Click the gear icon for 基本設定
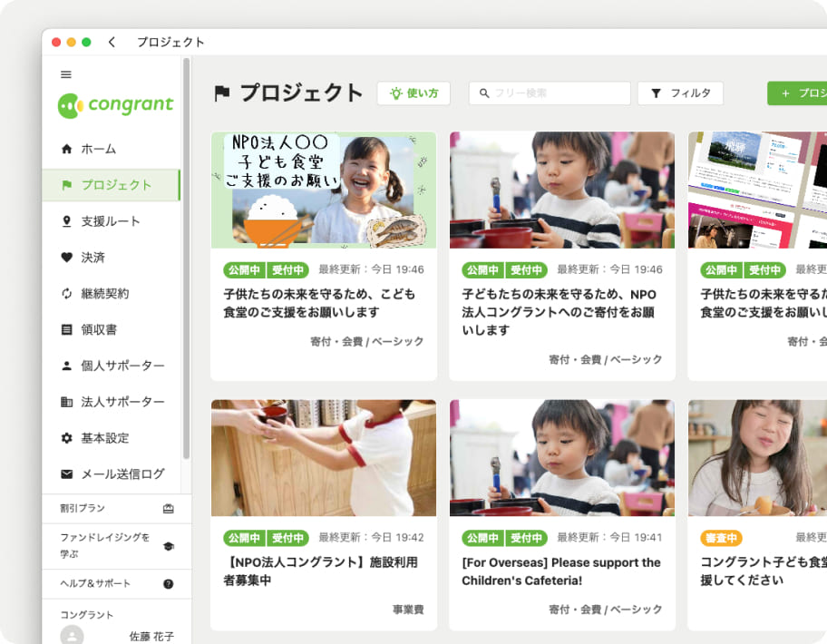The height and width of the screenshot is (644, 827). (66, 438)
